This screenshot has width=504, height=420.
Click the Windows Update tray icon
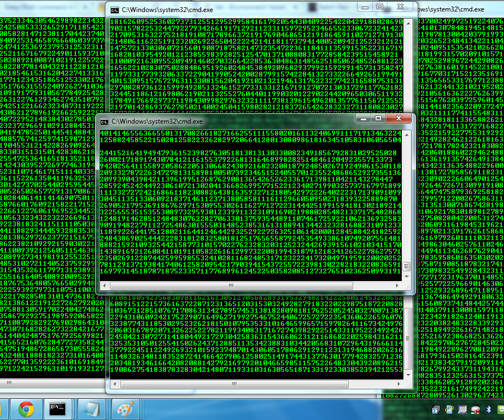tap(449, 410)
